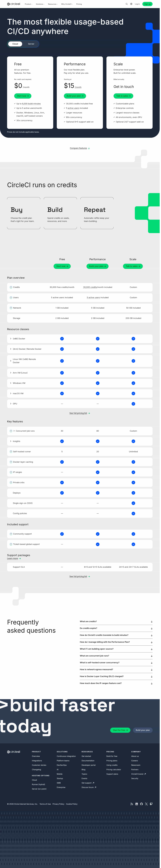Switch pricing toggle to Server
Viewport: 161px width, 868px height.
coord(31,44)
